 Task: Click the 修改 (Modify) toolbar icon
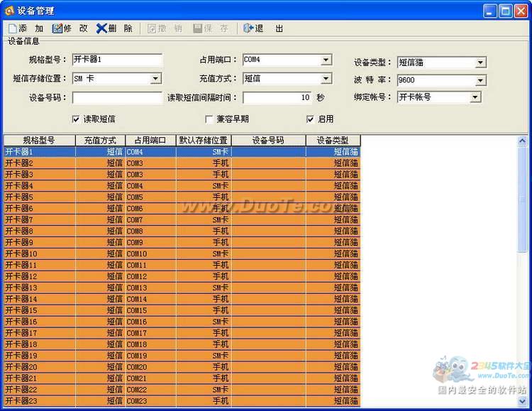point(57,28)
